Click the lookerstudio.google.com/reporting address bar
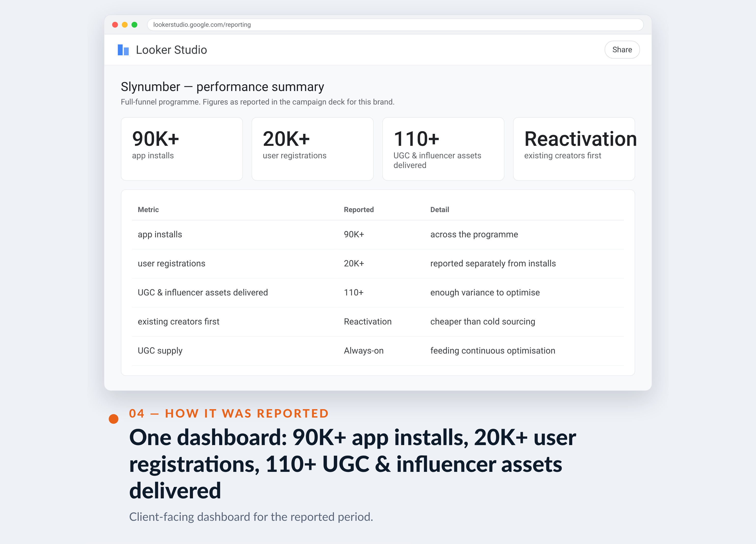Viewport: 756px width, 544px height. pyautogui.click(x=395, y=25)
